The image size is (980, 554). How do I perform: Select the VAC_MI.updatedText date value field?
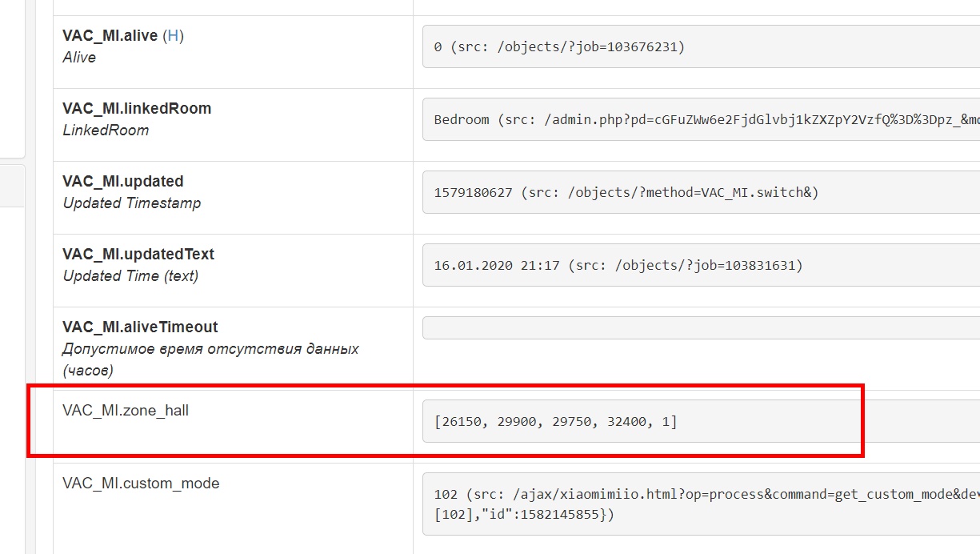(700, 266)
